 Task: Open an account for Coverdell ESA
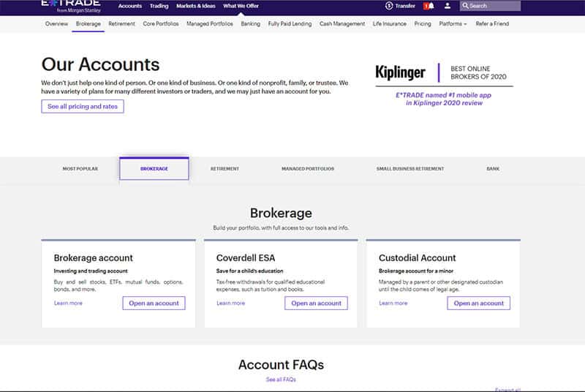pos(316,304)
